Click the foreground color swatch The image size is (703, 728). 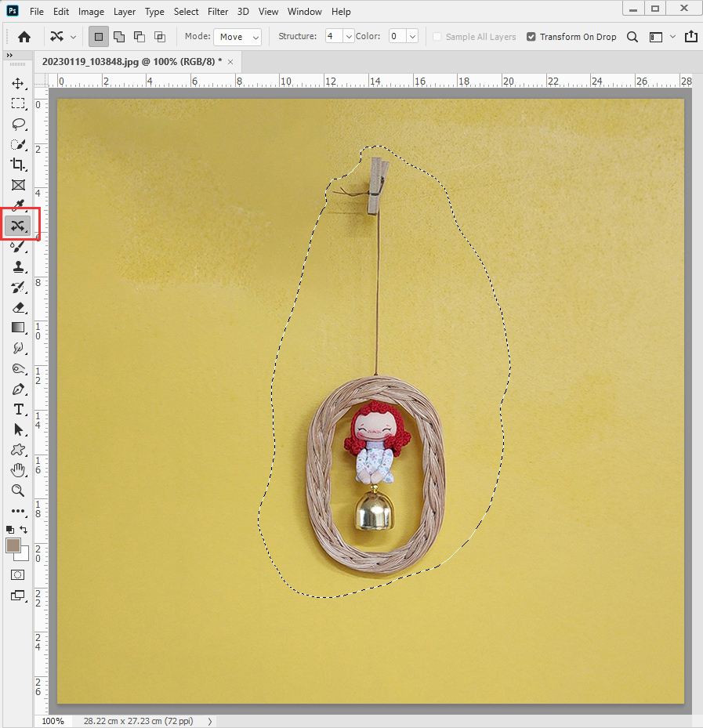pyautogui.click(x=13, y=545)
